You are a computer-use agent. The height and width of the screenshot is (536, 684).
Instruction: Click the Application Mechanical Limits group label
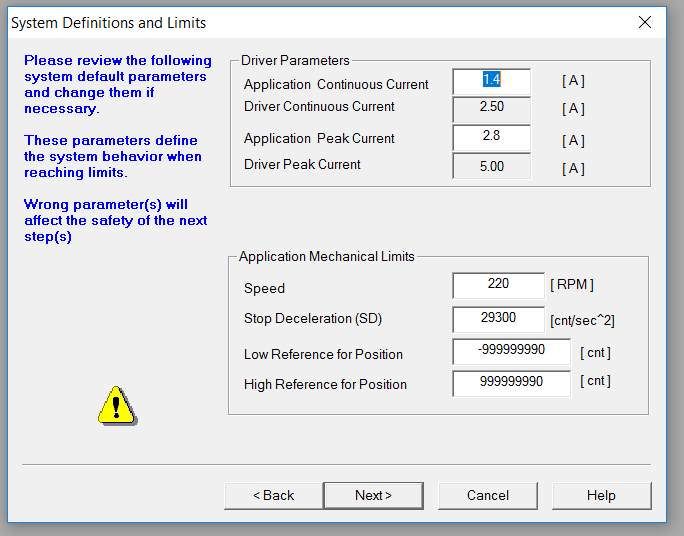[x=327, y=256]
